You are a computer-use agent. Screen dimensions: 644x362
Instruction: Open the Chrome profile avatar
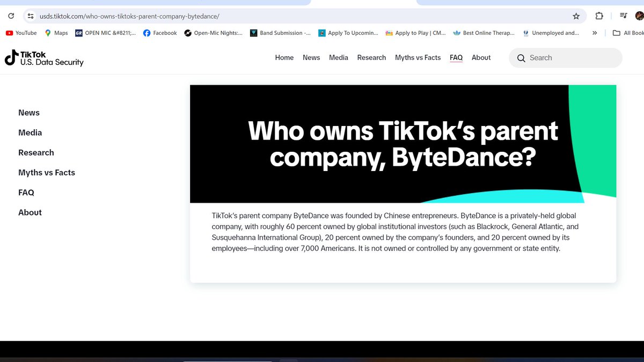639,16
